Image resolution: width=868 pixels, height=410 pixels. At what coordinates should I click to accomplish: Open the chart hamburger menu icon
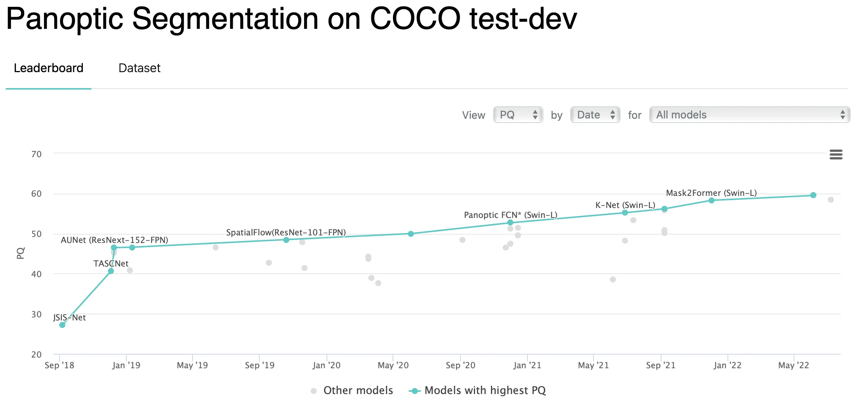pyautogui.click(x=836, y=155)
